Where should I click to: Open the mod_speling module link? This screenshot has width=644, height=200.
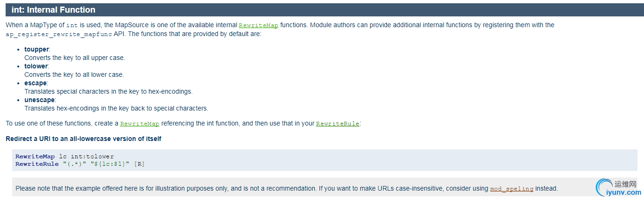point(511,189)
